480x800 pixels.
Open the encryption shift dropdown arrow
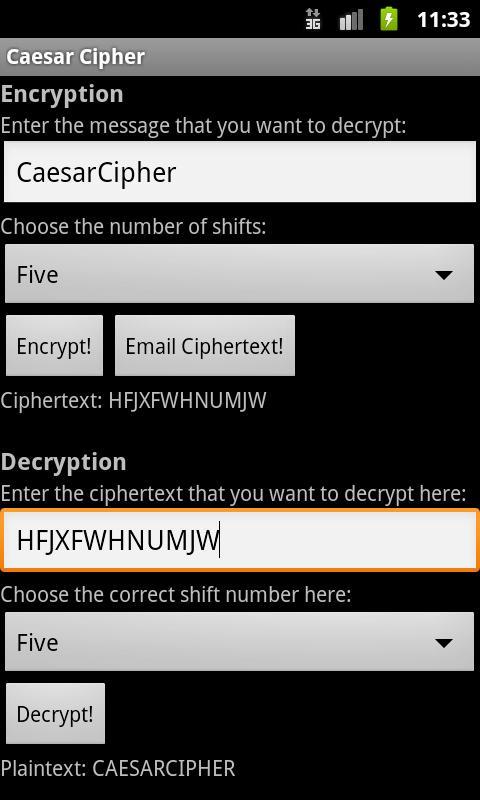[x=444, y=275]
